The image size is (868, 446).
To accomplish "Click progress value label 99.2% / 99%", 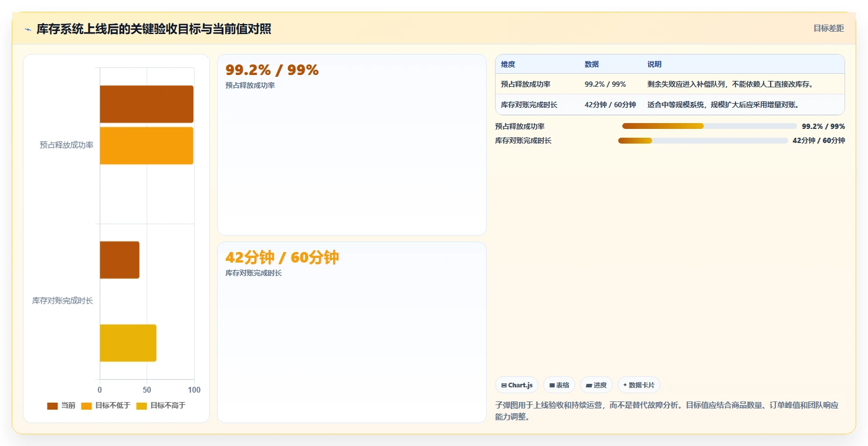I will [x=823, y=126].
